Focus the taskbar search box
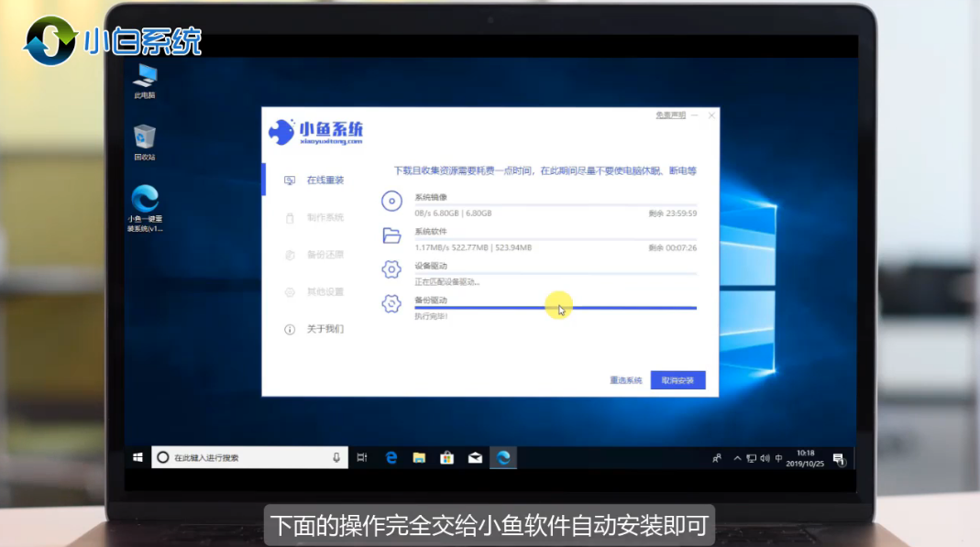The width and height of the screenshot is (980, 547). point(249,458)
